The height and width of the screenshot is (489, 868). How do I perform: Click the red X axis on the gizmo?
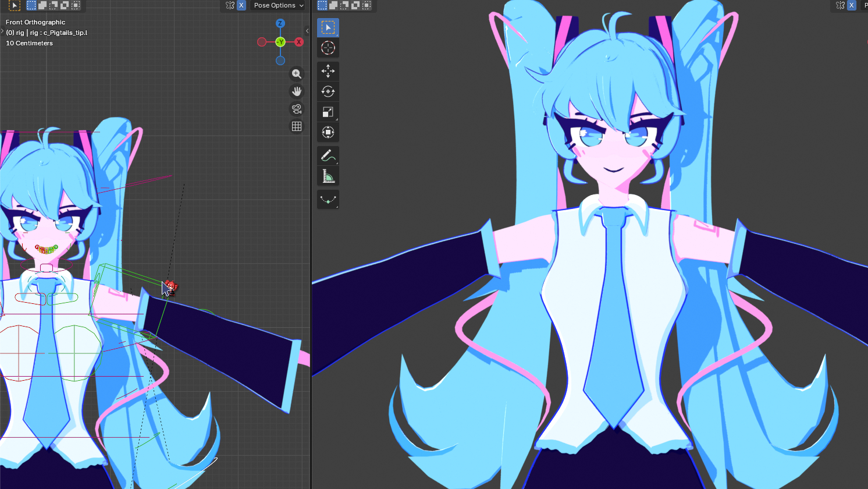(299, 42)
